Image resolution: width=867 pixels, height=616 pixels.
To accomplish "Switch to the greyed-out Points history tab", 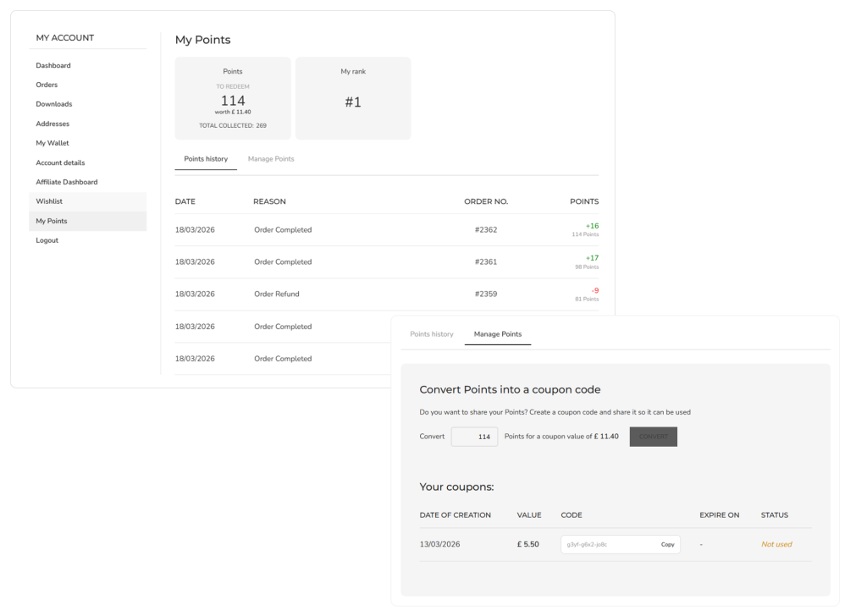I will pyautogui.click(x=432, y=334).
